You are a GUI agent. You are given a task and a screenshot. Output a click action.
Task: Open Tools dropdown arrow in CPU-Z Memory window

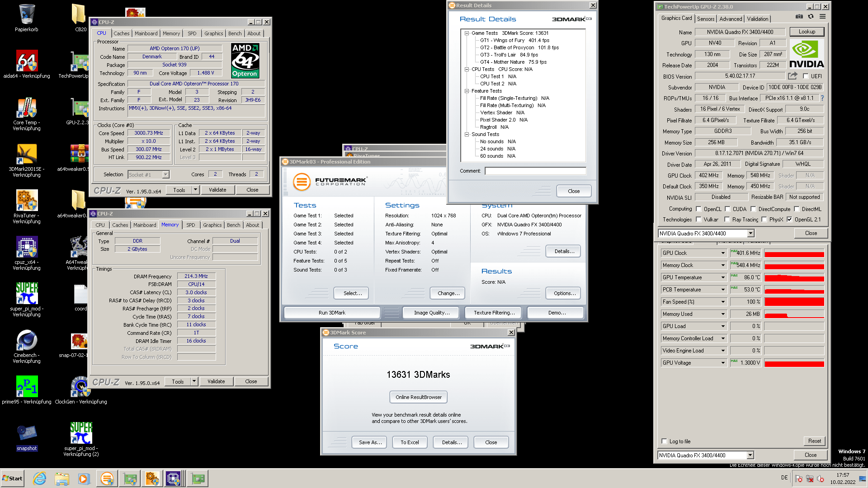click(x=194, y=381)
